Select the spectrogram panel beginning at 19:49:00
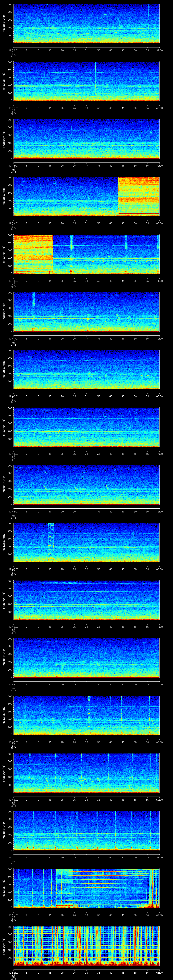 pyautogui.click(x=86, y=773)
